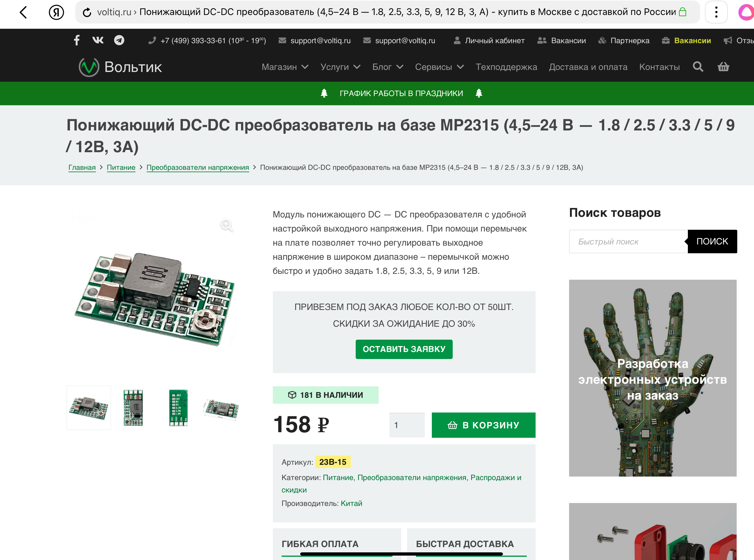754x560 pixels.
Task: Open the shopping basket icon in header
Action: coord(723,67)
